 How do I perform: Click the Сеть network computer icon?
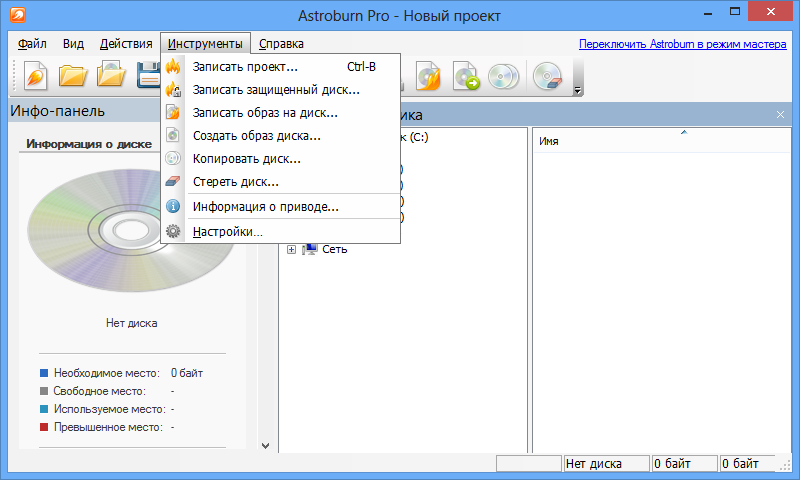tap(310, 249)
